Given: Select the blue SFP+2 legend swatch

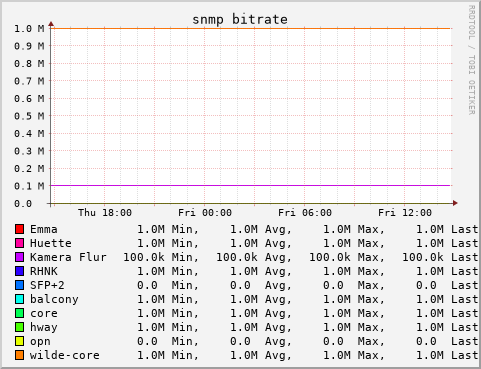Looking at the screenshot, I should 20,285.
